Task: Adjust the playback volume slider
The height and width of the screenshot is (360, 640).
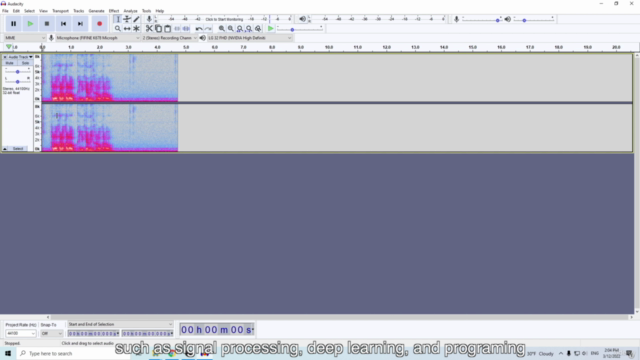Action: (x=533, y=19)
